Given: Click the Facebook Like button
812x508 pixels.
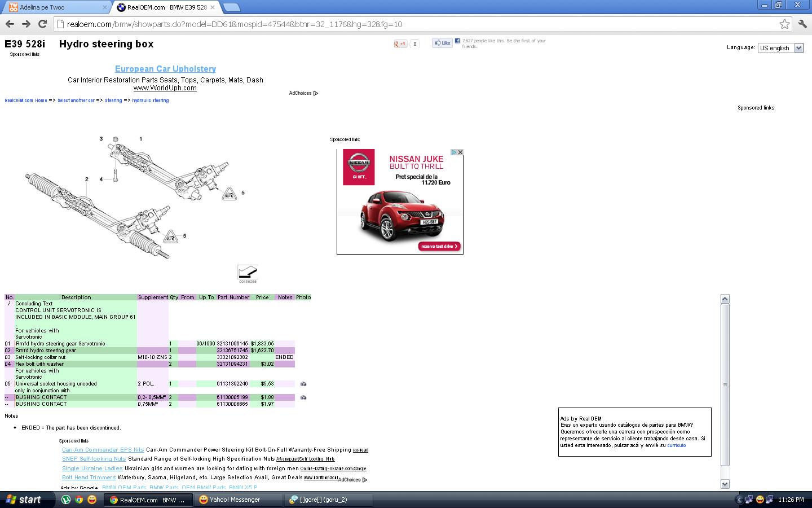Looking at the screenshot, I should [443, 43].
